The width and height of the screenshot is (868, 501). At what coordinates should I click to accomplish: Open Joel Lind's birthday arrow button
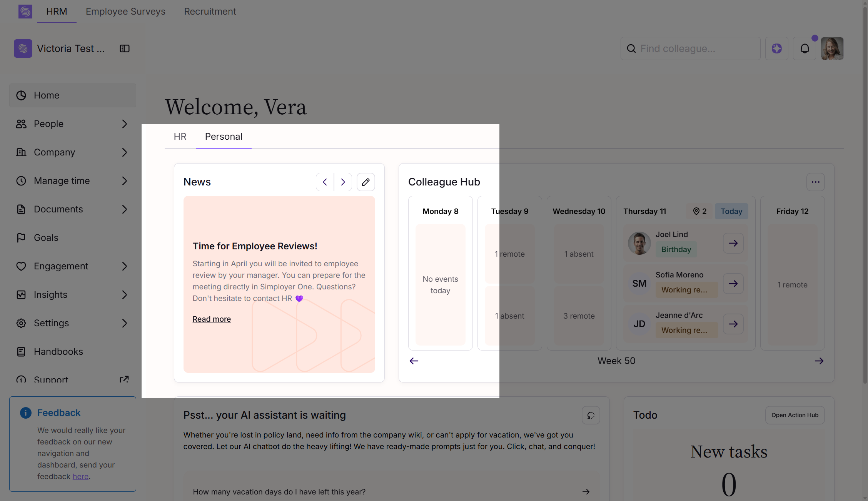[x=733, y=243]
